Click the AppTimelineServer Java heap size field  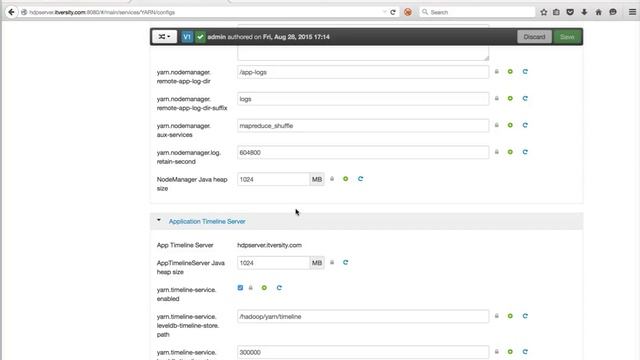273,263
